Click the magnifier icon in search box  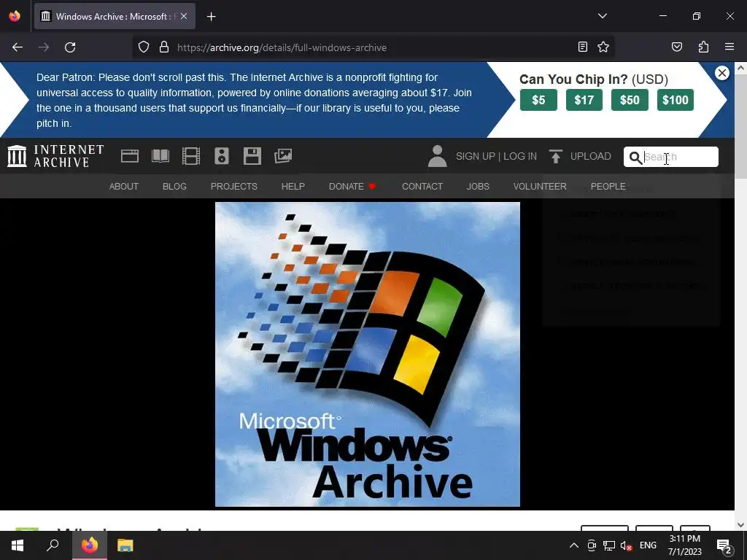(635, 157)
